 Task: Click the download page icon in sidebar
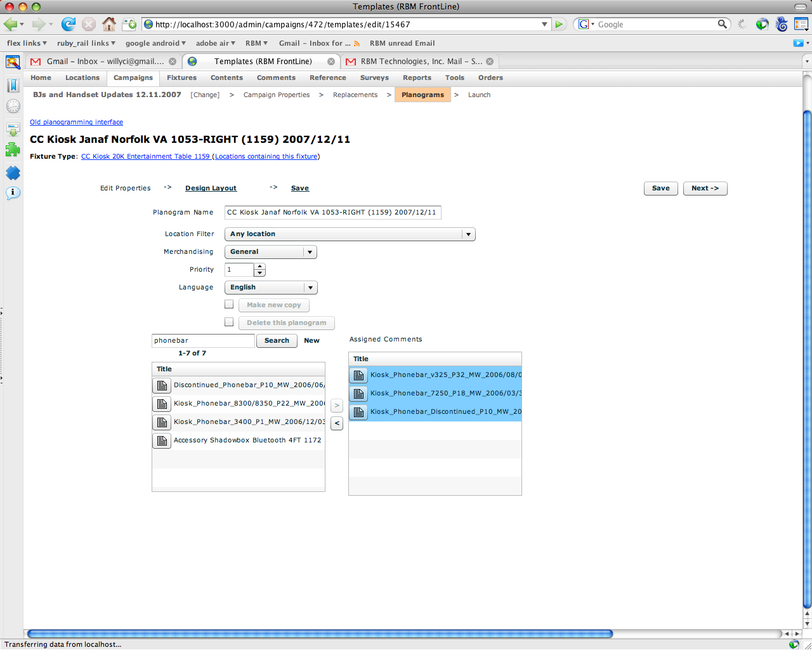coord(13,129)
